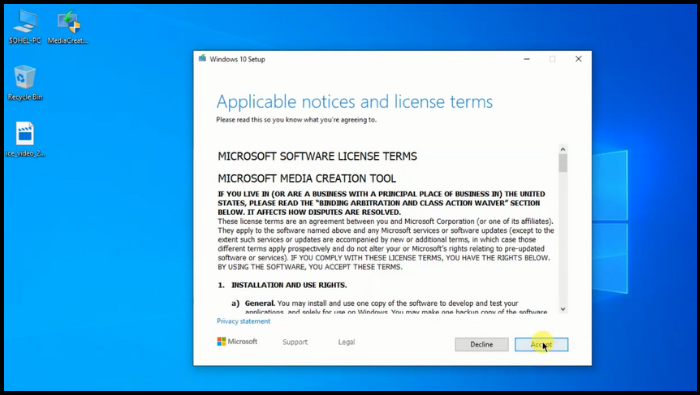Select the ice_video file icon
Image resolution: width=700 pixels, height=395 pixels.
click(25, 139)
